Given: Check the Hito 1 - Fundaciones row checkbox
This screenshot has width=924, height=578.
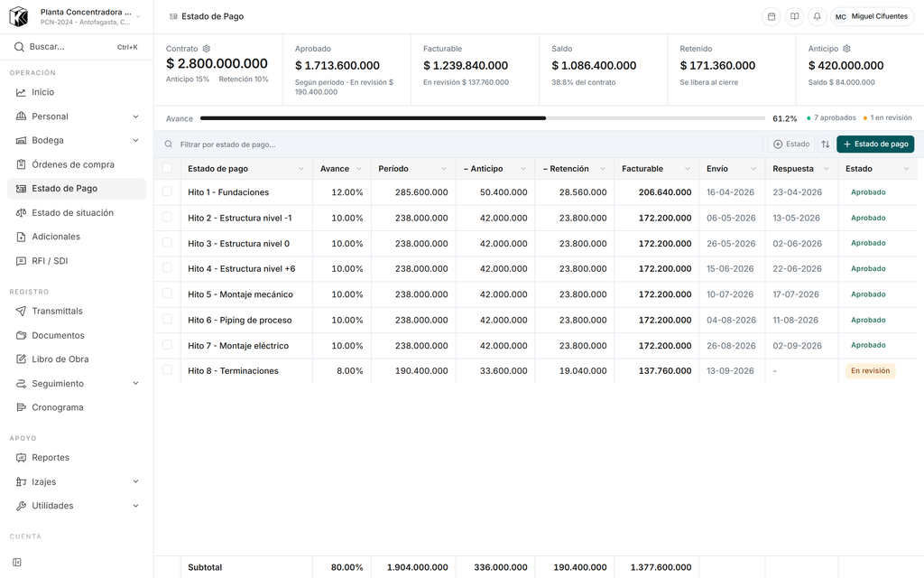Looking at the screenshot, I should click(x=167, y=191).
